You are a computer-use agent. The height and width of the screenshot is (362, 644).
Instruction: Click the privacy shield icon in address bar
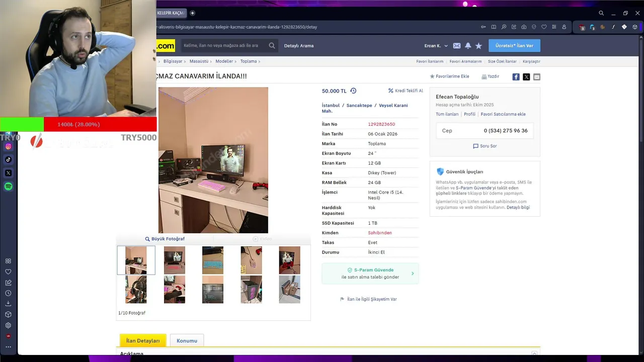point(534,27)
